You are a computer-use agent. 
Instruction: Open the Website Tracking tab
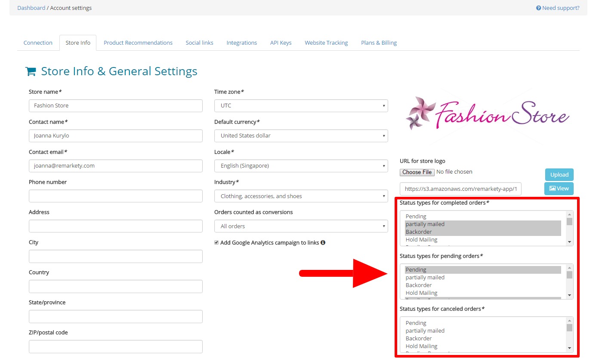point(326,43)
